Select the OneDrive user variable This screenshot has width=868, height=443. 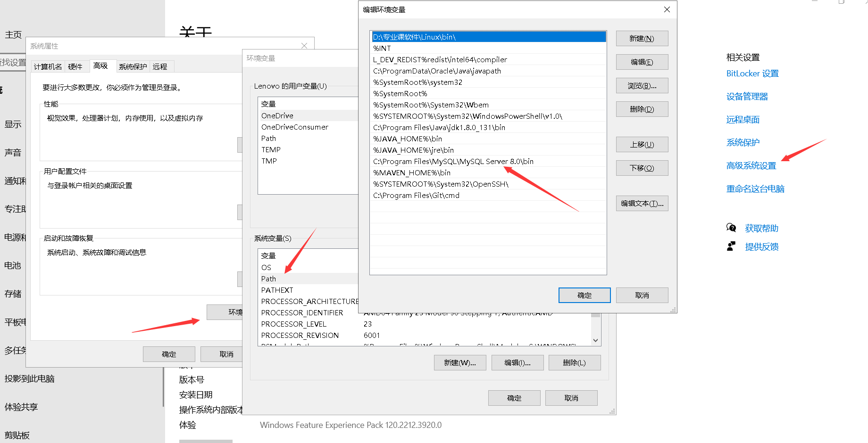point(309,115)
